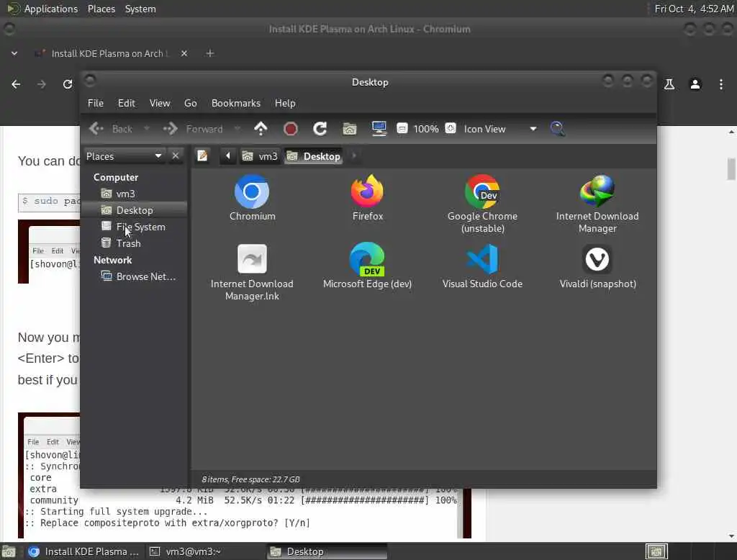The image size is (737, 560).
Task: Open Trash in sidebar
Action: point(133,243)
